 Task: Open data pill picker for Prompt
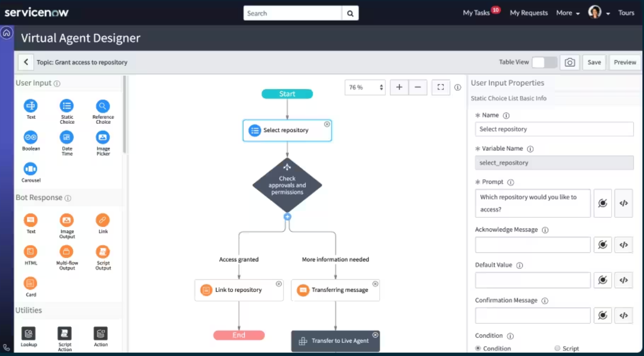pyautogui.click(x=603, y=203)
